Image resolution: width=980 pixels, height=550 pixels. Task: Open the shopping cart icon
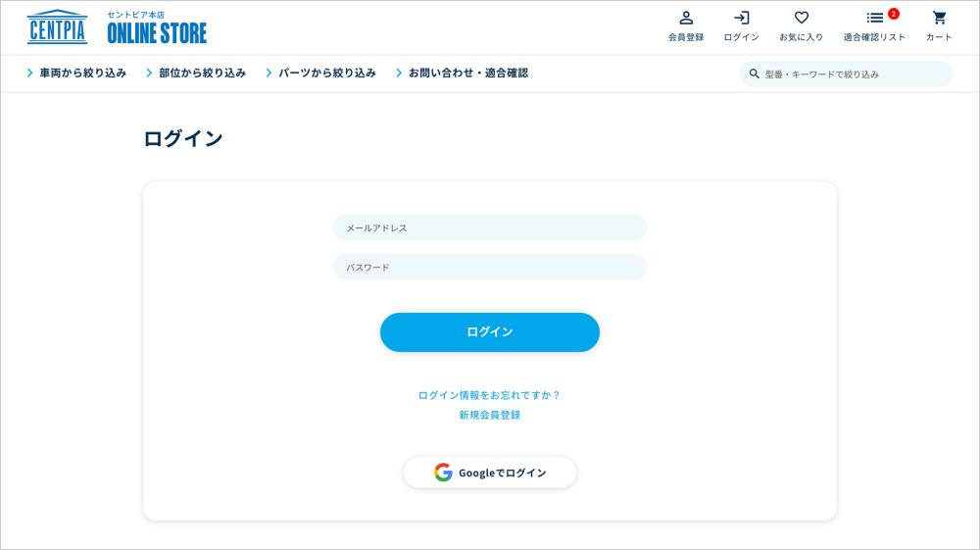[939, 18]
